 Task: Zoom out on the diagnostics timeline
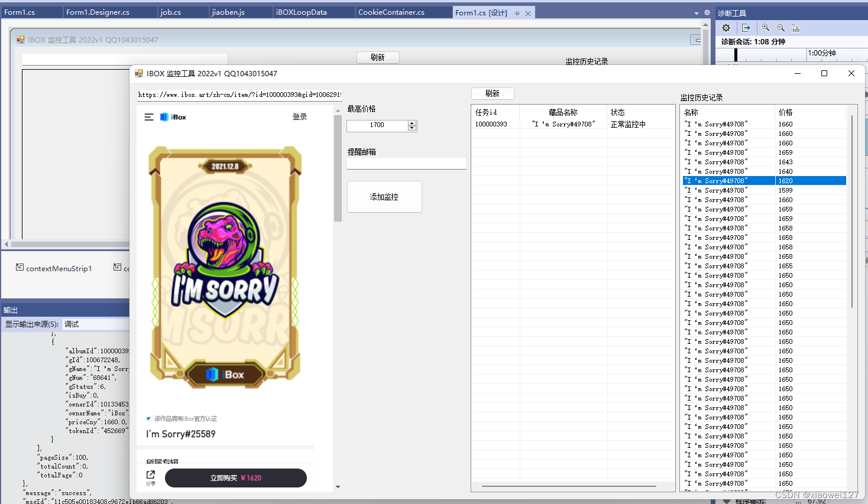781,28
